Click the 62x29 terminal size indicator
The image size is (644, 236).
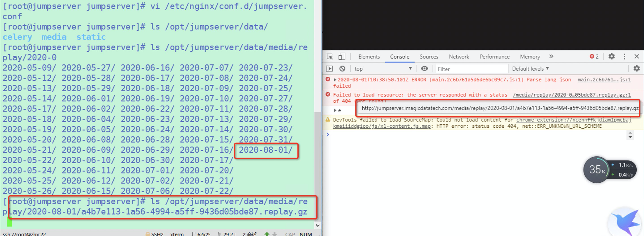coord(201,234)
